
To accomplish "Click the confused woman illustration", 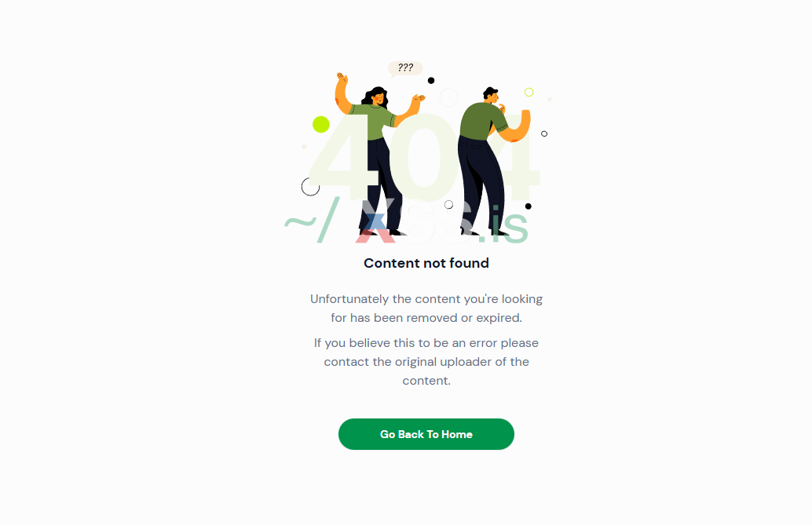I will click(379, 154).
